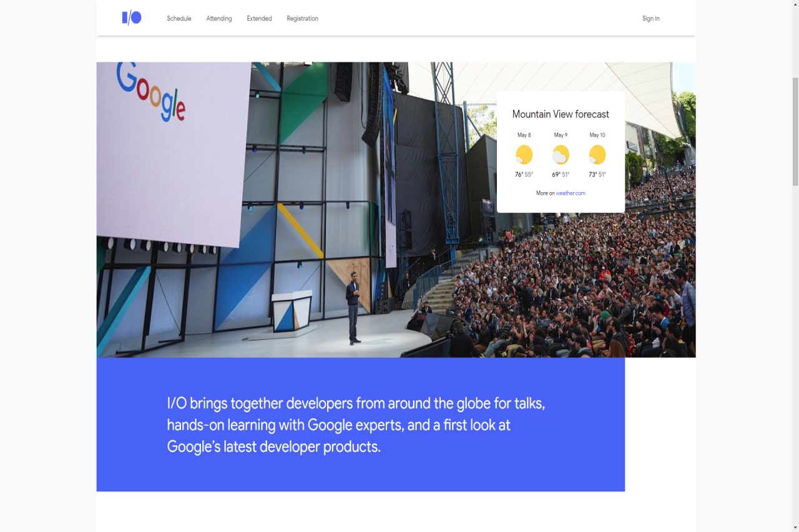
Task: Open the Registration page
Action: pyautogui.click(x=303, y=19)
